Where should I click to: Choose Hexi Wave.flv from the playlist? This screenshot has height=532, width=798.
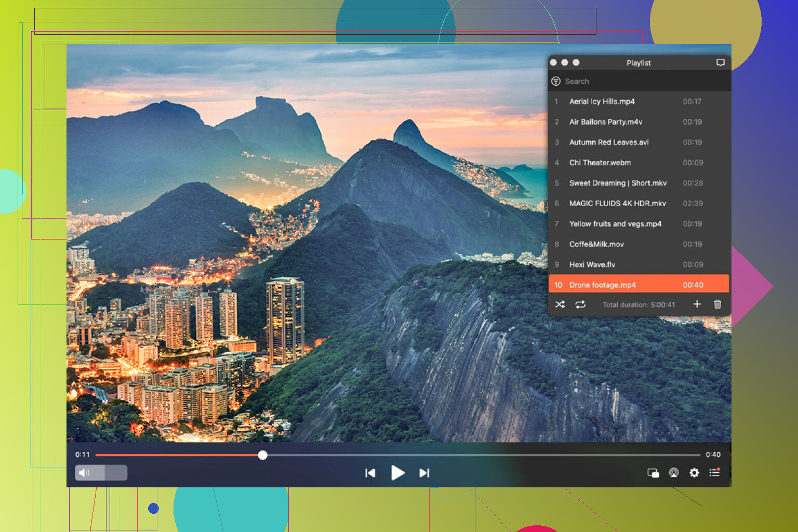coord(592,264)
